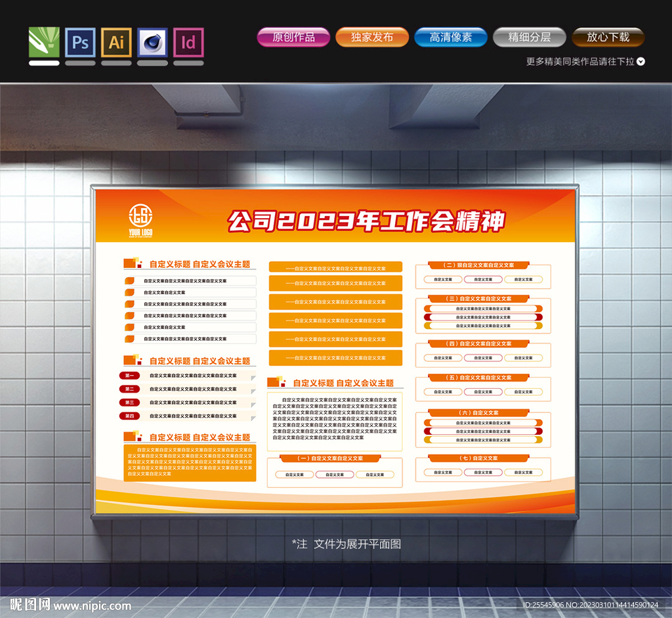Image resolution: width=672 pixels, height=618 pixels.
Task: Click the green CorelDRAW software icon
Action: [x=44, y=42]
